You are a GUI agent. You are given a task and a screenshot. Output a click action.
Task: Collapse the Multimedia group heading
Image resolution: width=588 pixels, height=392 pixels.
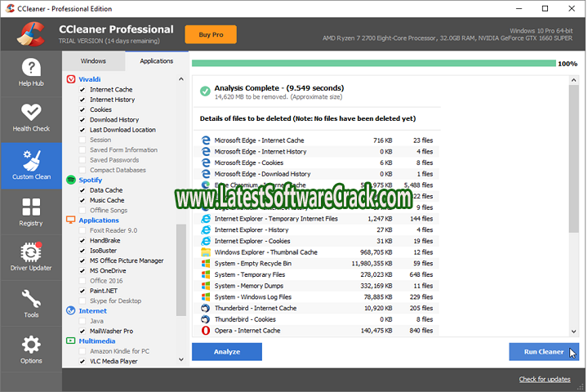96,341
